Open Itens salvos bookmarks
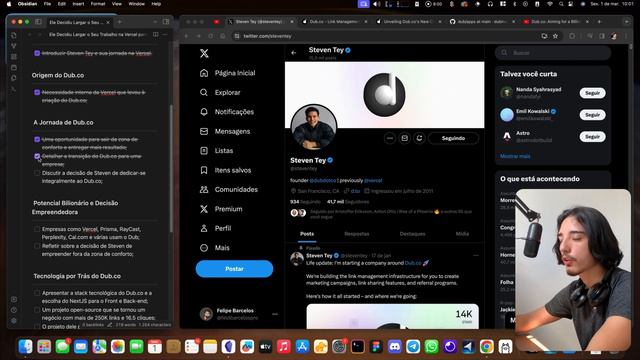Viewport: 640px width, 360px height. click(226, 170)
